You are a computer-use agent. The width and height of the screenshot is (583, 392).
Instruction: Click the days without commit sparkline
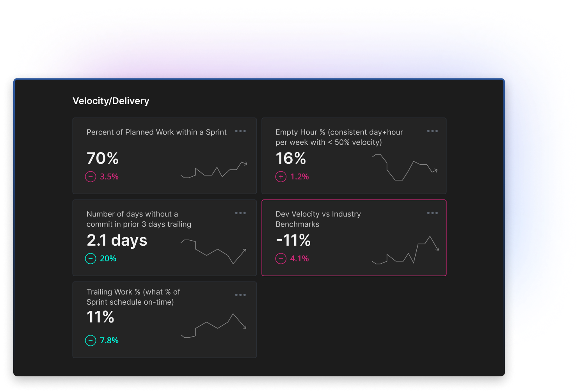coord(213,252)
